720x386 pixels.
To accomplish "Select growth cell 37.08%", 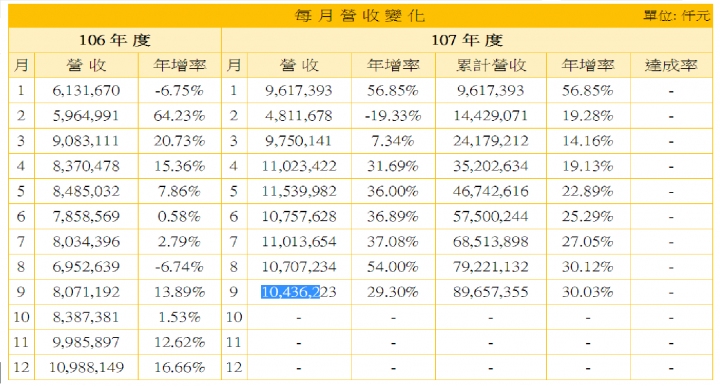I will [393, 242].
